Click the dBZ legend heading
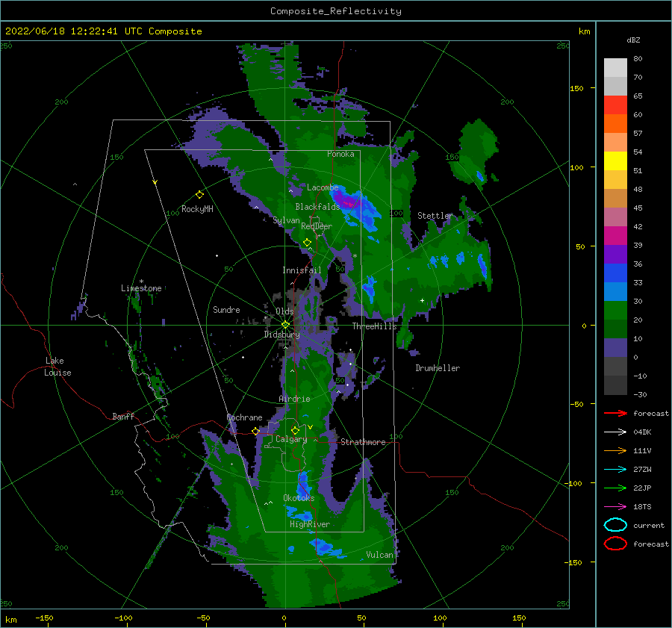Viewport: 672px width, 628px height. [x=633, y=40]
